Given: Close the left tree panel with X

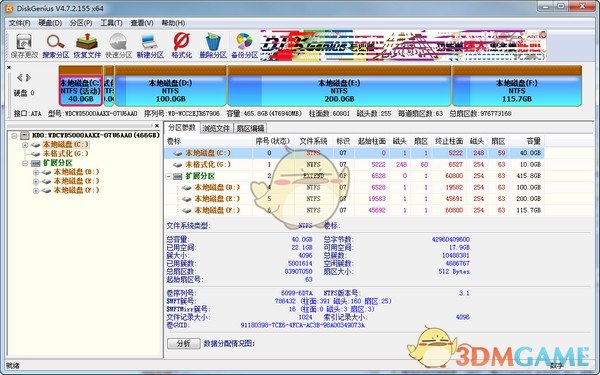Looking at the screenshot, I should (157, 126).
